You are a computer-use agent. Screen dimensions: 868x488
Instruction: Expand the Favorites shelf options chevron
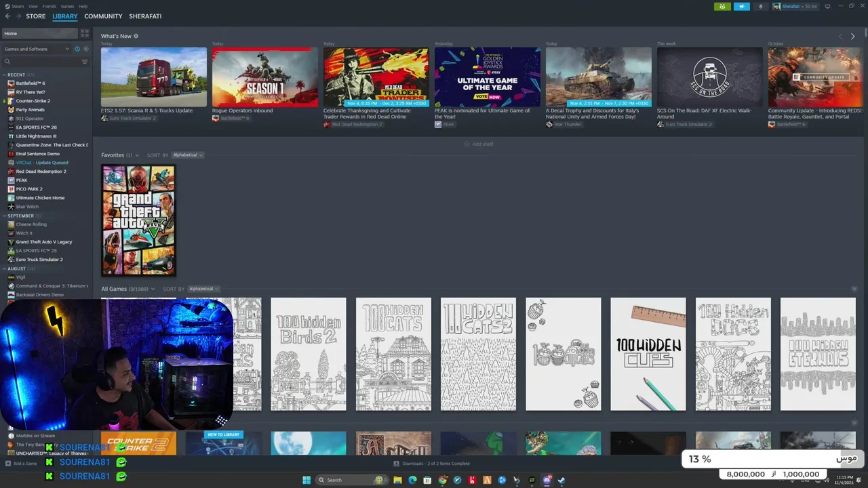pos(137,155)
